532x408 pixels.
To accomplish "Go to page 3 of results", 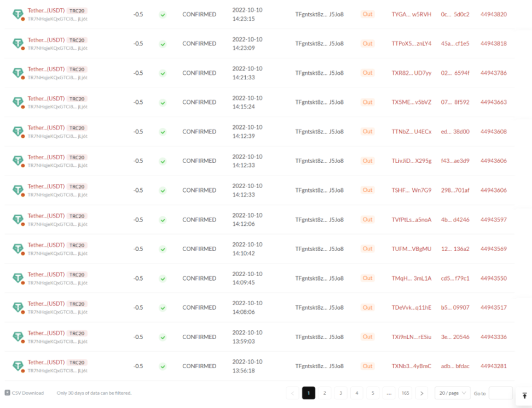I will coord(340,393).
